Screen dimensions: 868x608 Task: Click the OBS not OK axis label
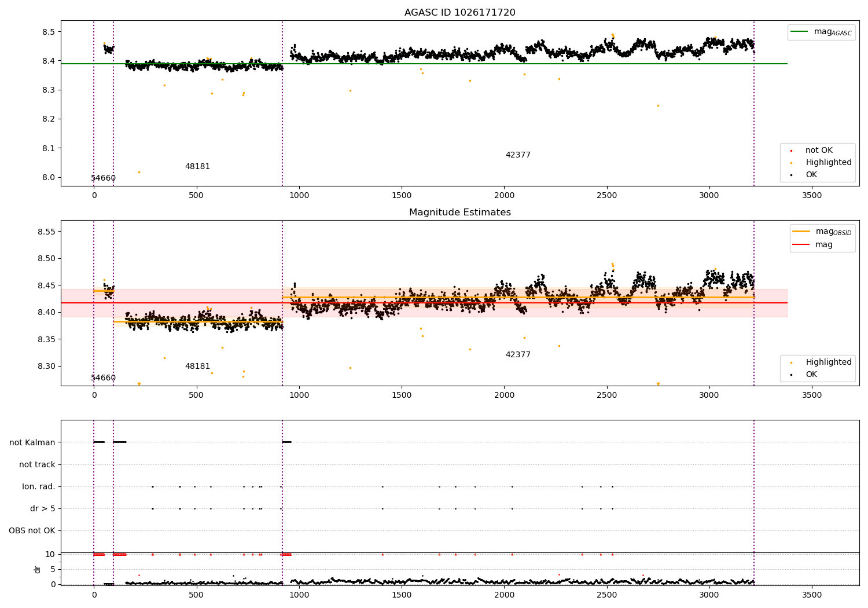[32, 530]
